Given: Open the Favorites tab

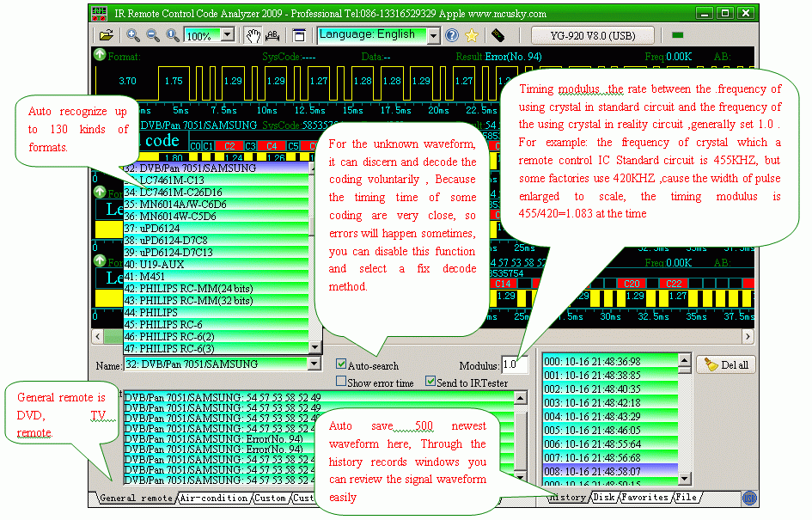Looking at the screenshot, I should [x=644, y=498].
